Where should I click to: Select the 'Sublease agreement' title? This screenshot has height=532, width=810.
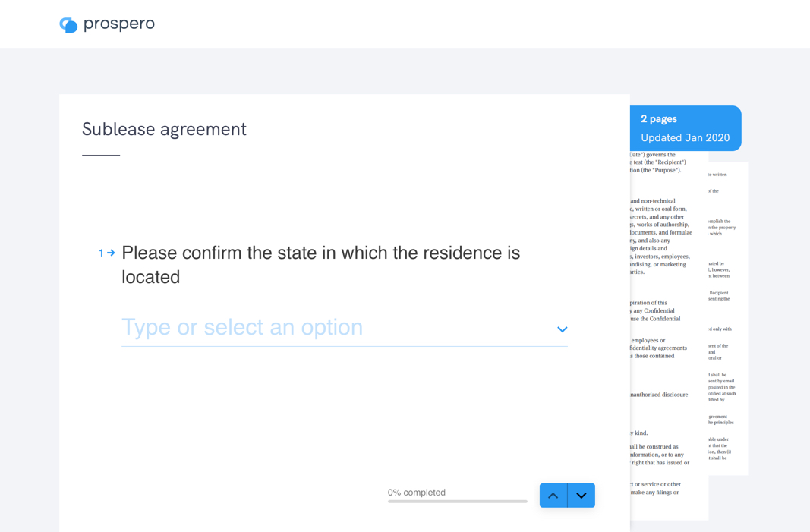coord(164,129)
